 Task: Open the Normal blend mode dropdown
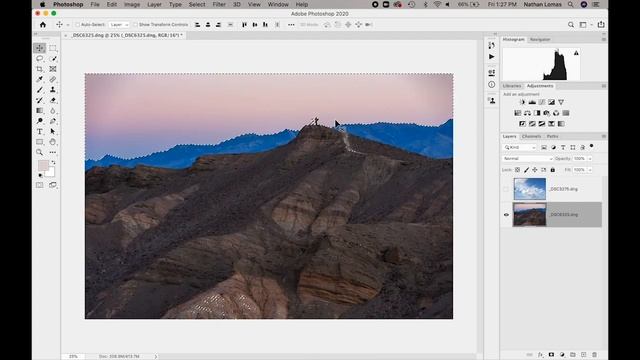pyautogui.click(x=527, y=158)
